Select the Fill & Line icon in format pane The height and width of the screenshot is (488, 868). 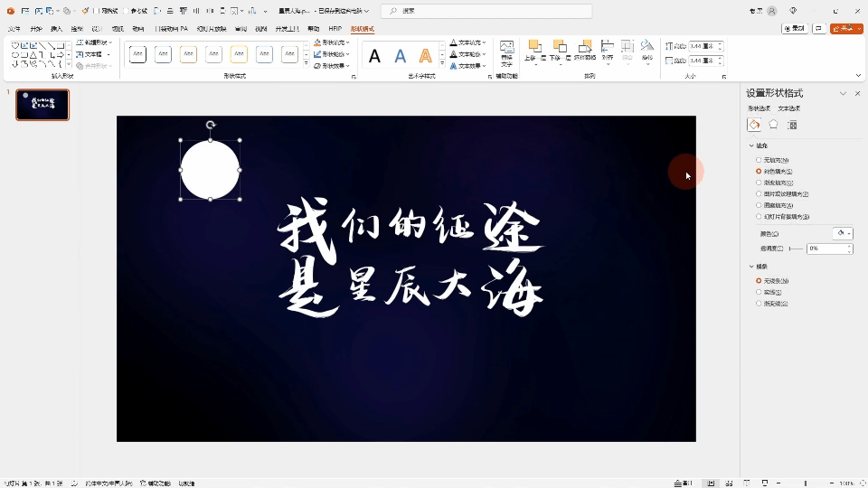pos(754,125)
